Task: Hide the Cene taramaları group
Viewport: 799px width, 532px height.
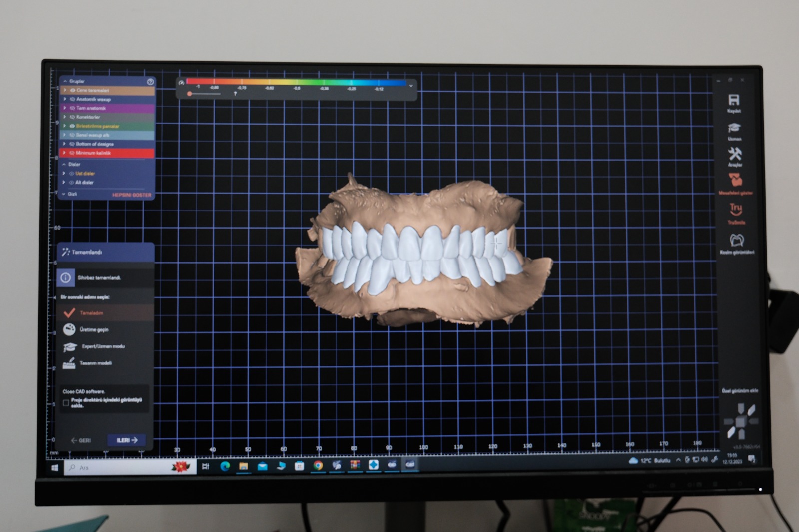Action: pyautogui.click(x=73, y=91)
